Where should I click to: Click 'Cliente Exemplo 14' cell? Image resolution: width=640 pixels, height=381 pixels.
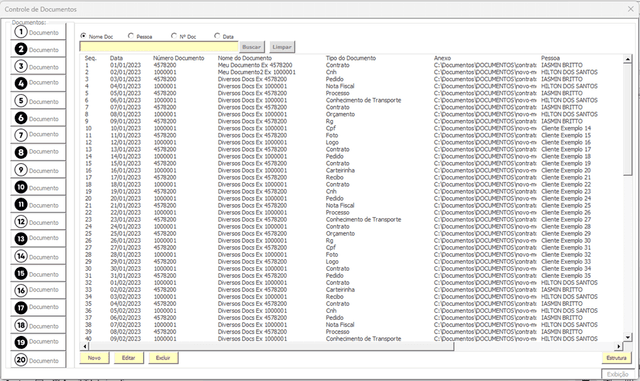[x=566, y=128]
